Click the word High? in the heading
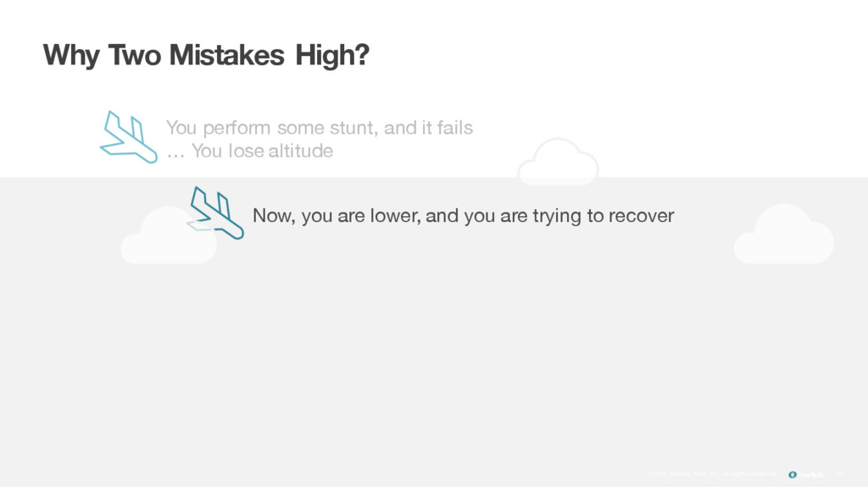868x488 pixels. (x=332, y=55)
